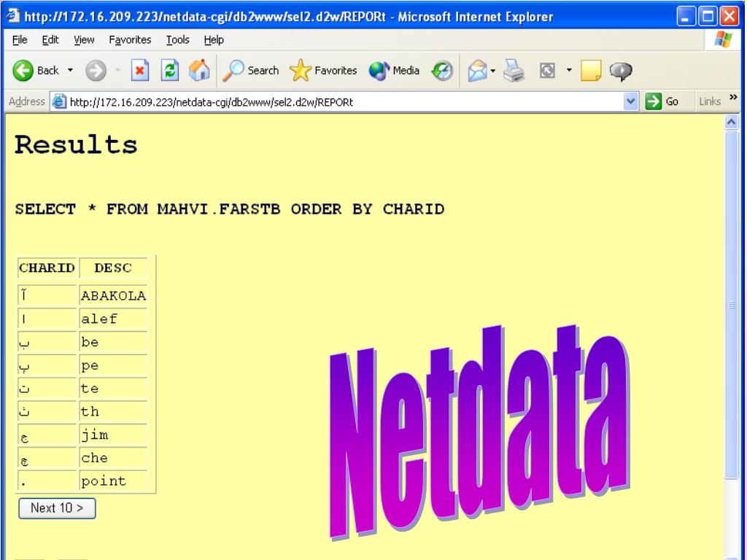Viewport: 747px width, 560px height.
Task: Click the point table cell
Action: [x=113, y=481]
